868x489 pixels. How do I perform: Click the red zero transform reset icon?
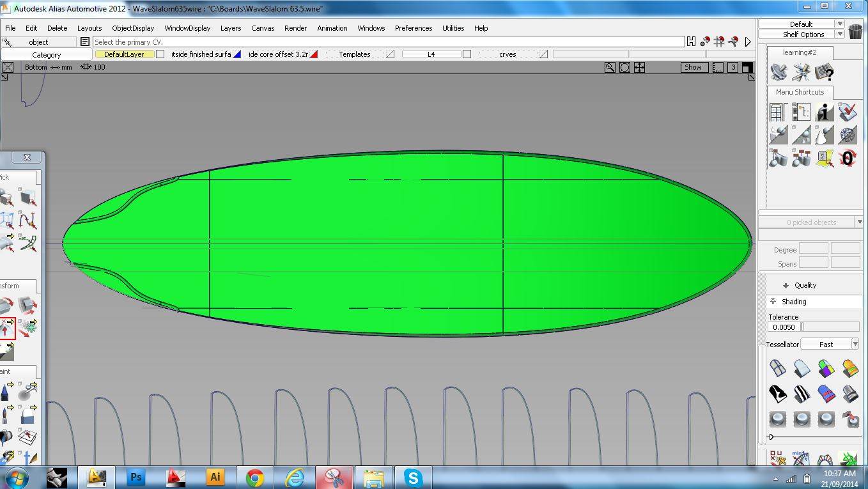click(848, 157)
